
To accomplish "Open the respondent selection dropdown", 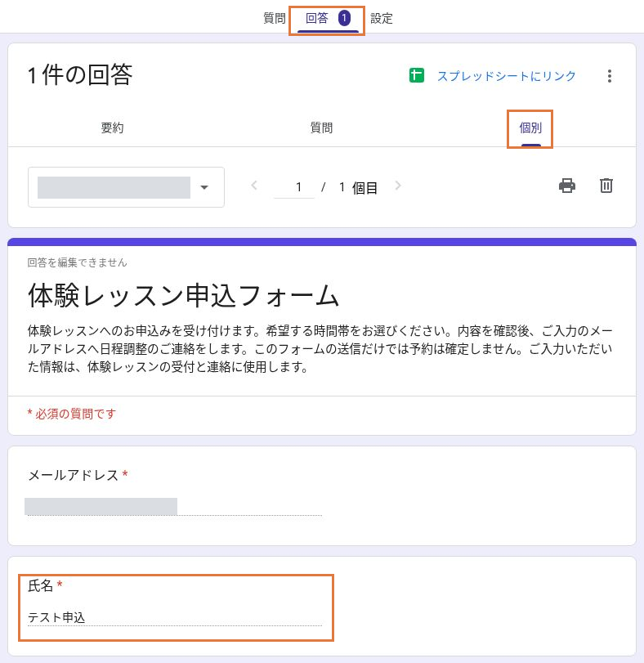I will pyautogui.click(x=126, y=187).
